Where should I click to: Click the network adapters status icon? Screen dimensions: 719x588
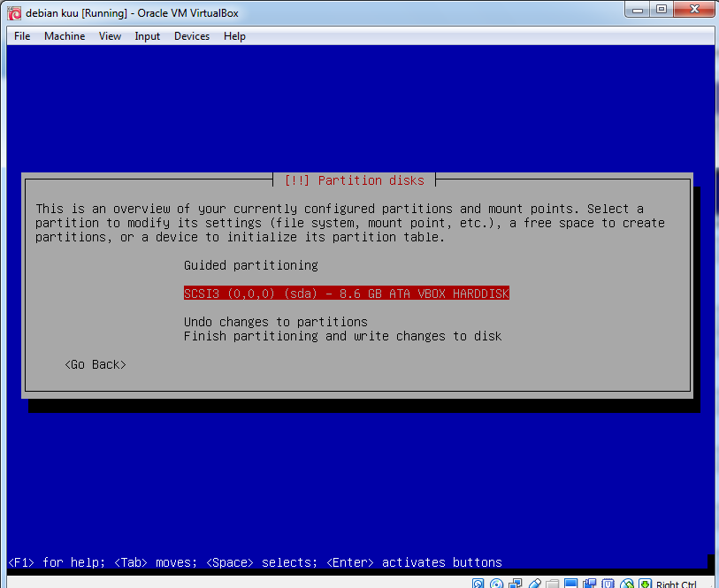pyautogui.click(x=516, y=584)
